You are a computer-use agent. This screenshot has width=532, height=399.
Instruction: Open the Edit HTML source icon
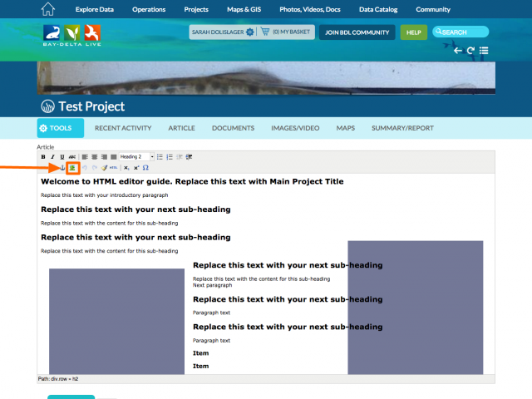[113, 168]
